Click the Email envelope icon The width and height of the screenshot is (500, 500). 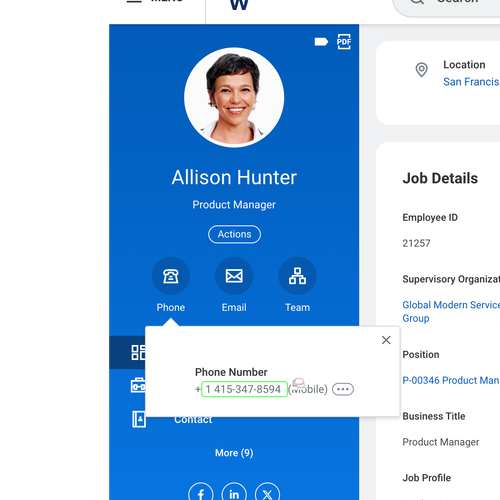tap(234, 276)
